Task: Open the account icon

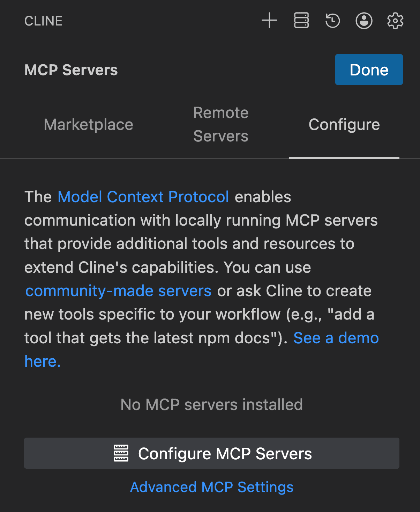Action: pyautogui.click(x=363, y=21)
